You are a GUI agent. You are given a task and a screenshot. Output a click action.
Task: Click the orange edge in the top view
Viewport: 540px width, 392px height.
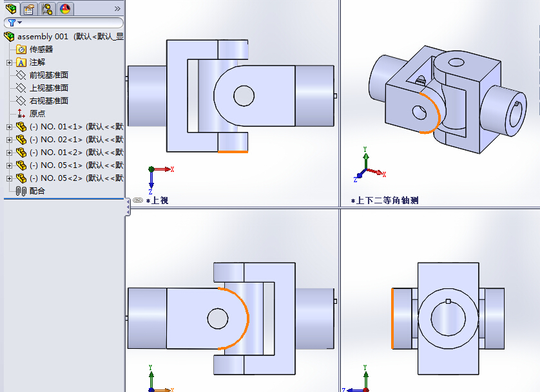tap(233, 152)
